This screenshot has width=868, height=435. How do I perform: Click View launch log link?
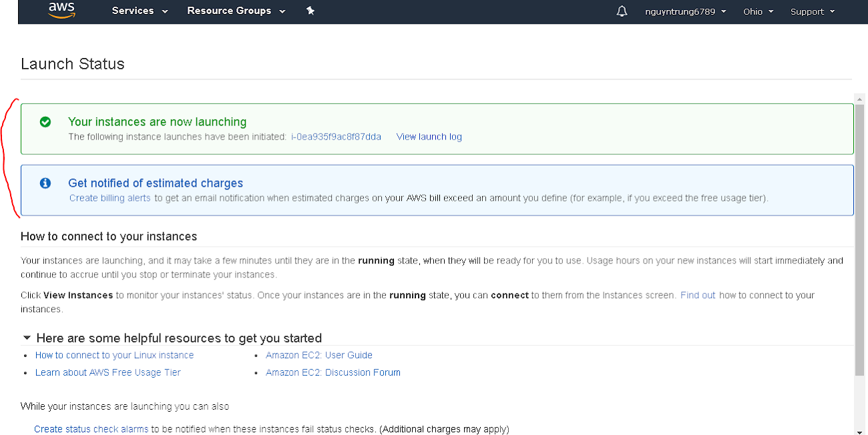point(429,137)
